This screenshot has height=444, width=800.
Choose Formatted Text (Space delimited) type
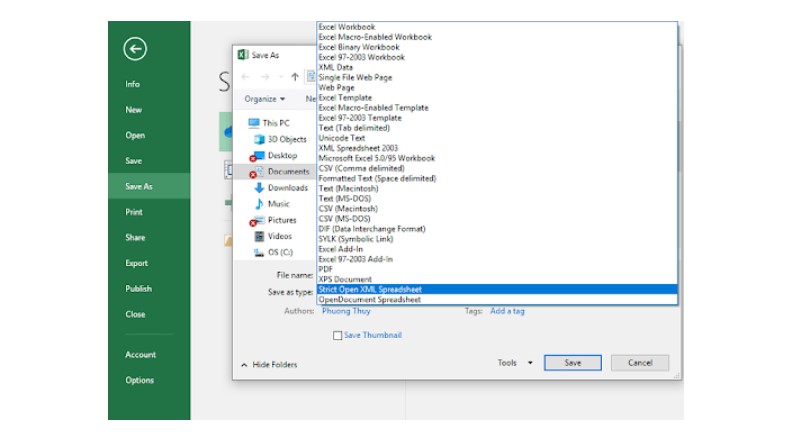coord(497,179)
